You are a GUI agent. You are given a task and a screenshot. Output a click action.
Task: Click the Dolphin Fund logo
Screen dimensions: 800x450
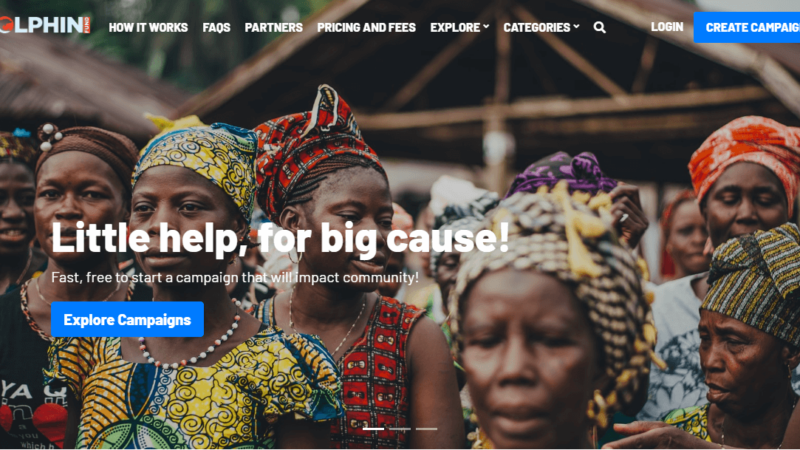(45, 25)
